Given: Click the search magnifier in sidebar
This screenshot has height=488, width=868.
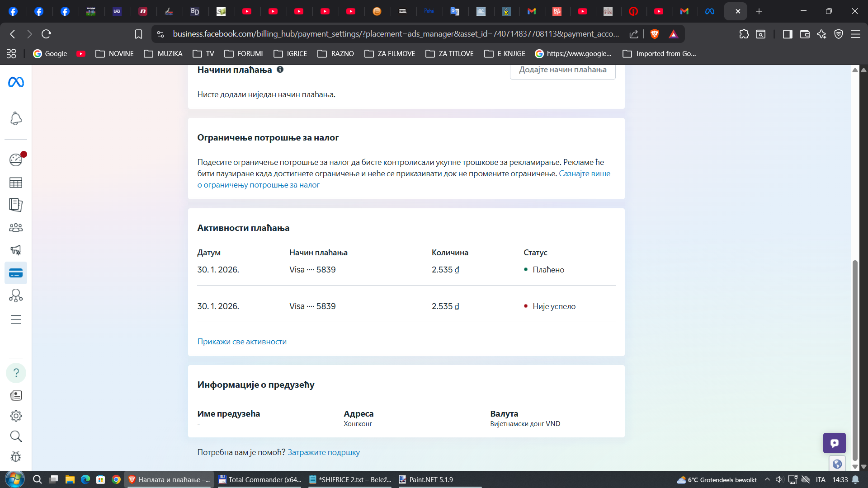Looking at the screenshot, I should click(x=16, y=436).
